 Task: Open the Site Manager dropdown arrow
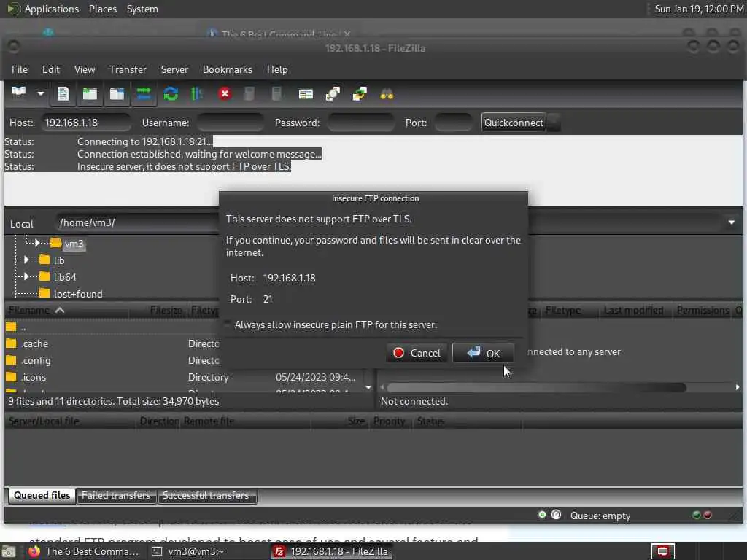41,94
